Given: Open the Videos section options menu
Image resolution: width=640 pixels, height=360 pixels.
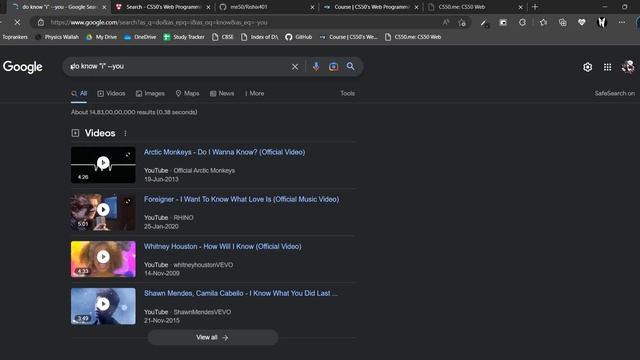Looking at the screenshot, I should (x=125, y=133).
